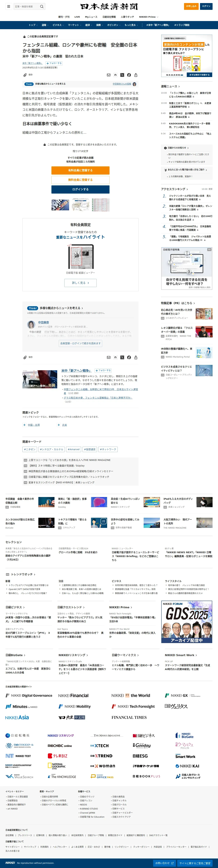Open the NIKKEI Mobility logo link
The height and width of the screenshot is (868, 218).
[75, 706]
